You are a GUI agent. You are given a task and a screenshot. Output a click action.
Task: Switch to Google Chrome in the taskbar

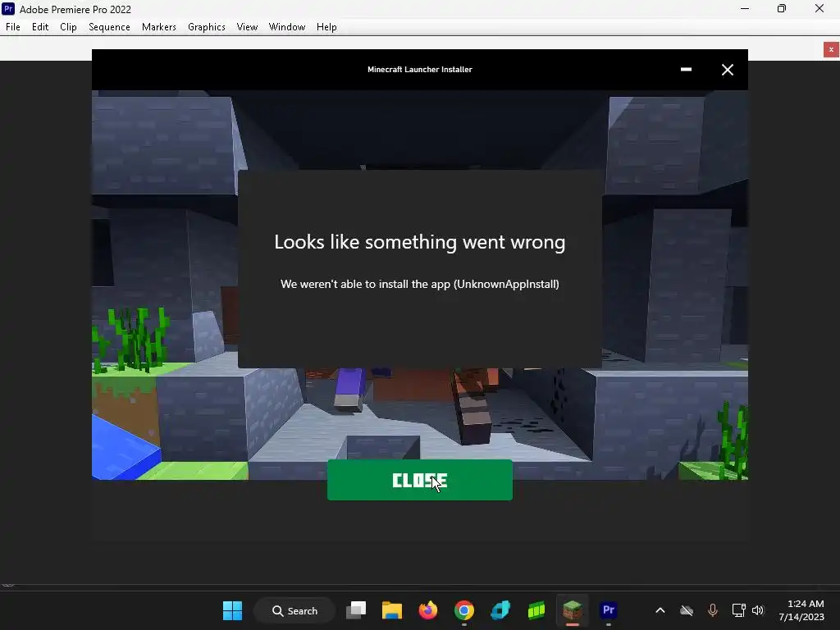tap(464, 610)
